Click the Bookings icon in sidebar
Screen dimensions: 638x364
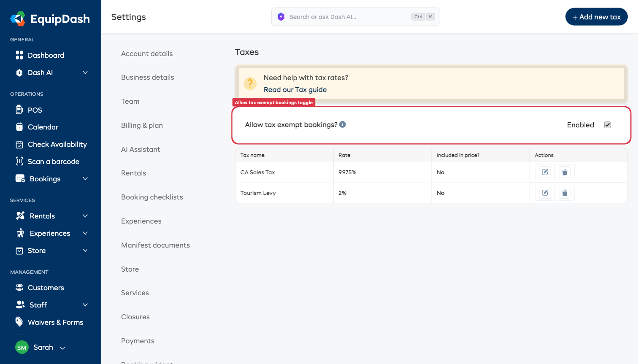pyautogui.click(x=20, y=178)
